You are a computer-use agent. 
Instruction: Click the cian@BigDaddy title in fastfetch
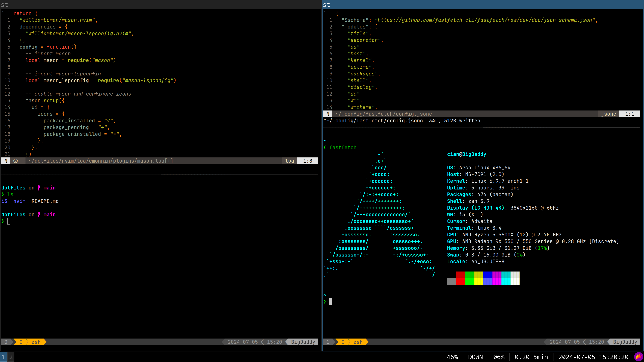[467, 154]
